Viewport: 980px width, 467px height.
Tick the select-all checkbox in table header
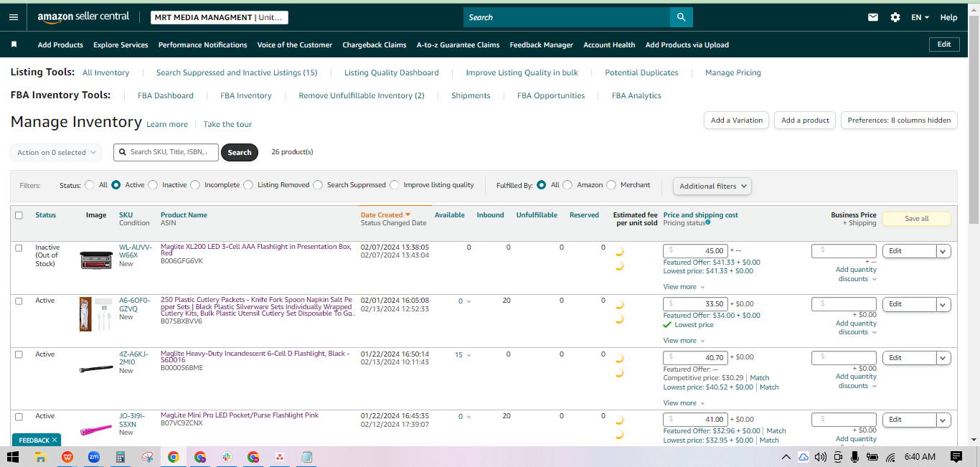click(x=19, y=215)
